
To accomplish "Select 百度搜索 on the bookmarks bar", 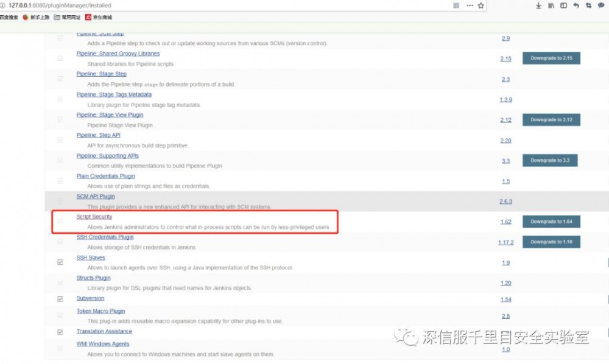I will point(9,17).
